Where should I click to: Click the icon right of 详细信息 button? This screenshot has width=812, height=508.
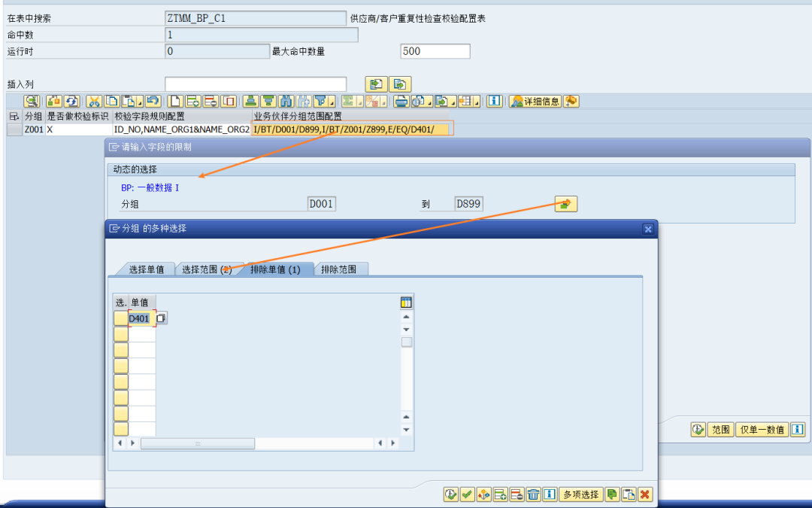click(571, 101)
